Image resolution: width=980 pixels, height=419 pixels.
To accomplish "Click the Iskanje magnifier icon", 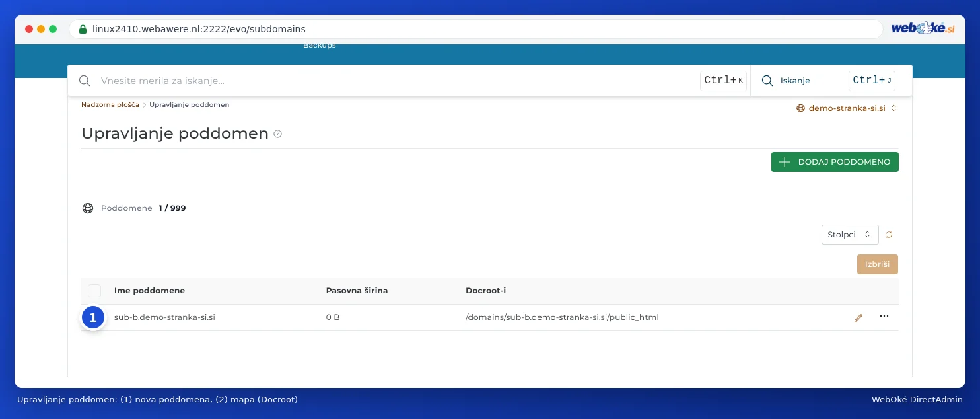I will click(x=767, y=81).
